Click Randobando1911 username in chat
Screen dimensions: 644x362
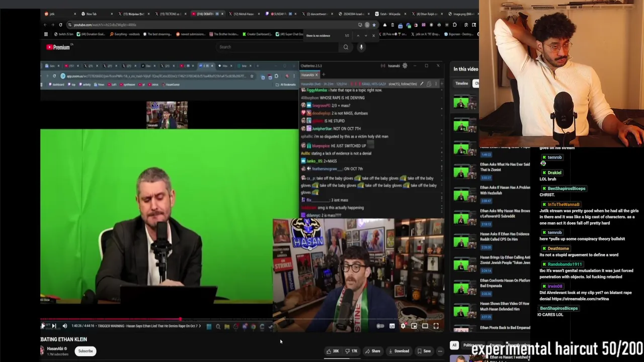[x=565, y=264]
